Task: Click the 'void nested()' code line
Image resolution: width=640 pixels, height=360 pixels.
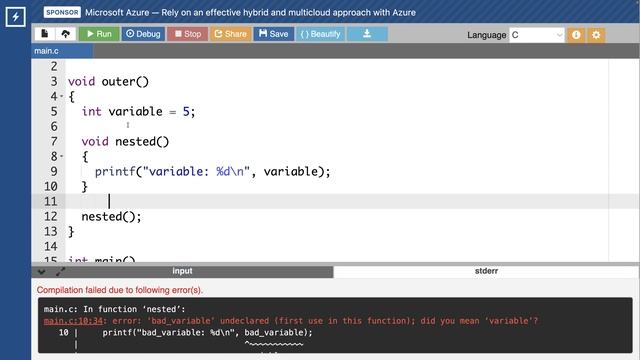Action: point(125,142)
